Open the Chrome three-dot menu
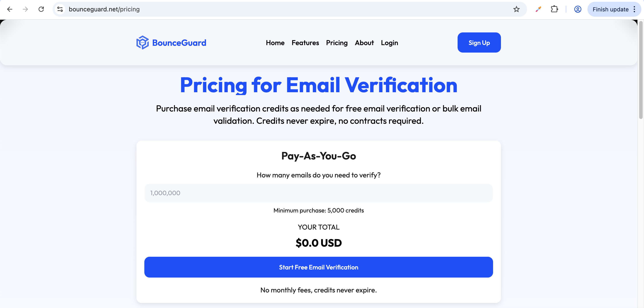The height and width of the screenshot is (308, 644). point(634,9)
